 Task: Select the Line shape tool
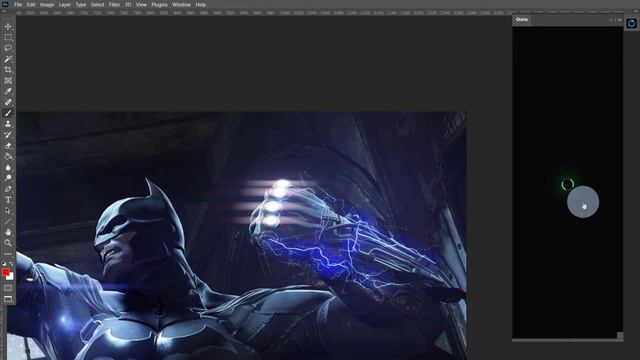8,221
